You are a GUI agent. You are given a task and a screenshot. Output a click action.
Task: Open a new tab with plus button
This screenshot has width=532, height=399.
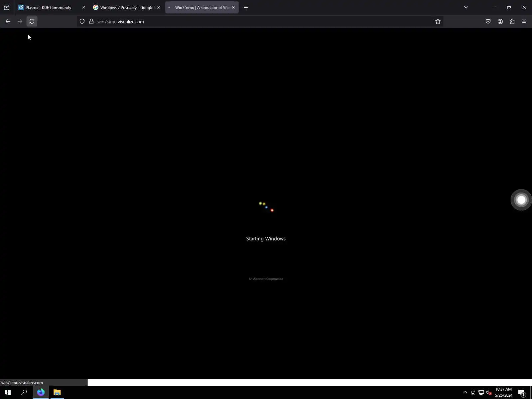(246, 7)
